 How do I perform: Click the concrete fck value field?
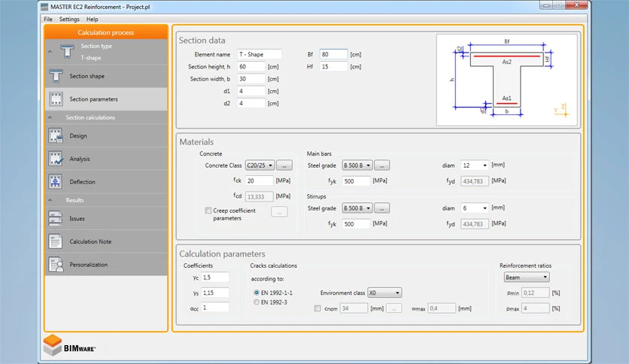(259, 180)
